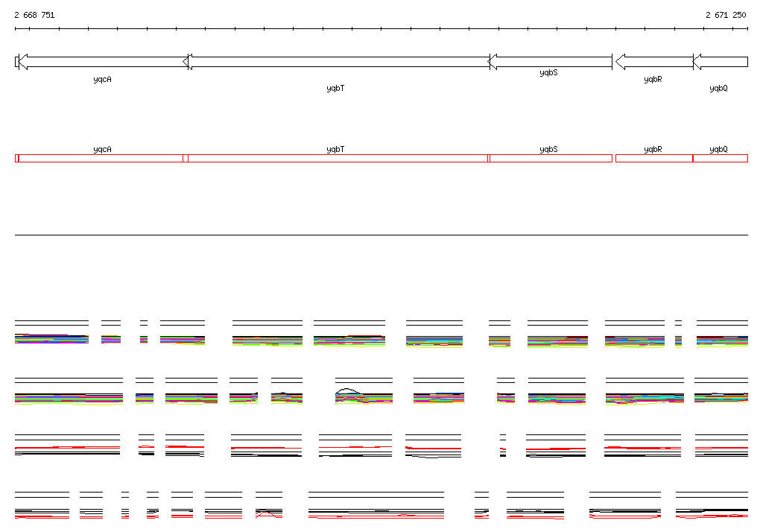Click the yqbR label under black arrow
763x532 pixels.
(x=653, y=79)
